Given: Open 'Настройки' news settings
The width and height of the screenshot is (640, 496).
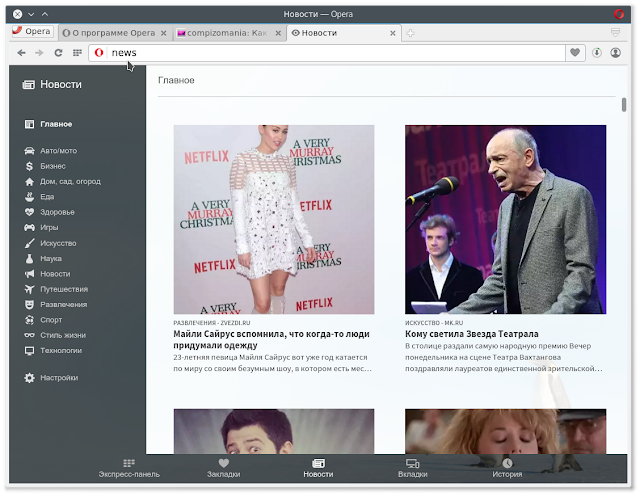Looking at the screenshot, I should point(51,378).
